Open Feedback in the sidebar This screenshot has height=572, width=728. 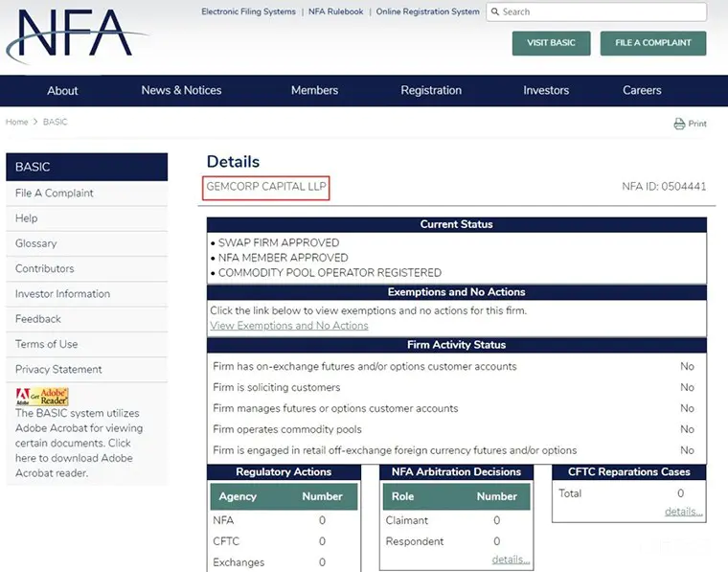pyautogui.click(x=87, y=318)
